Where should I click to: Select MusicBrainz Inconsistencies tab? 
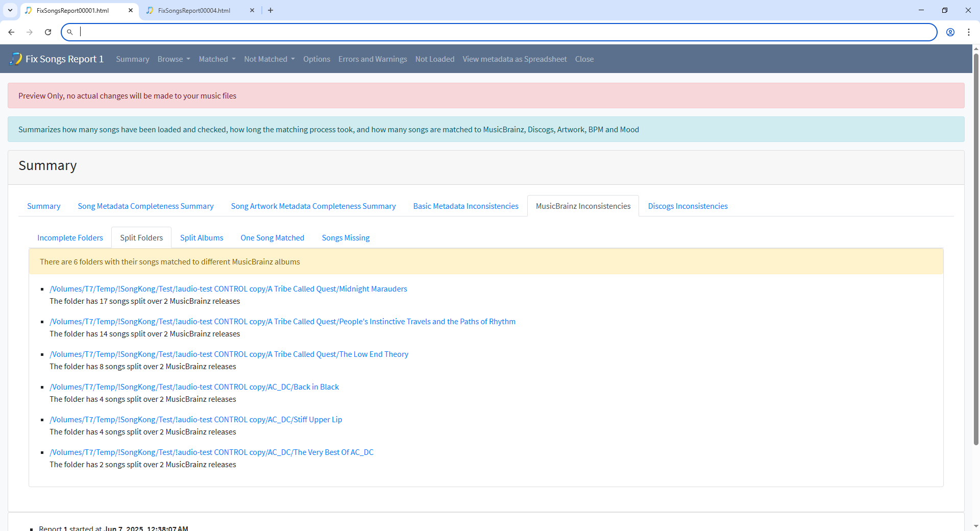tap(583, 206)
